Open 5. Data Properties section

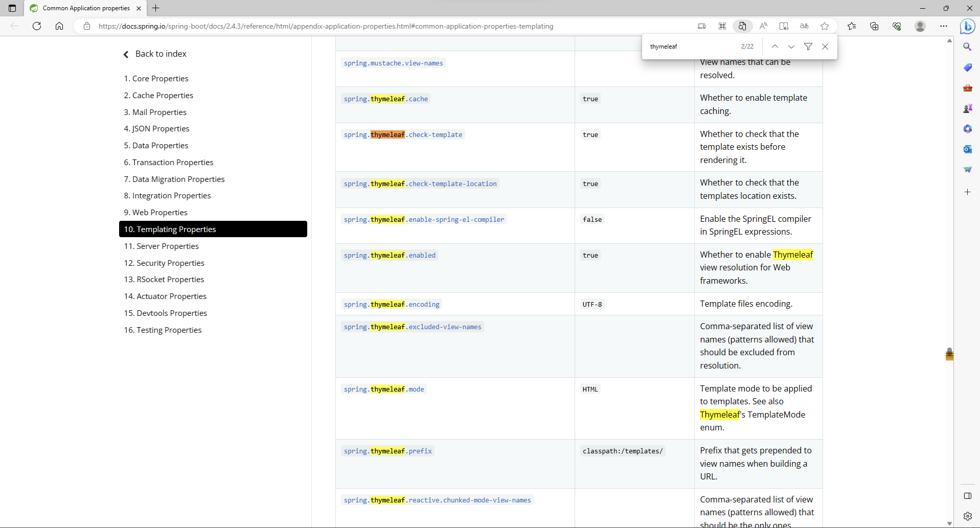pyautogui.click(x=156, y=145)
